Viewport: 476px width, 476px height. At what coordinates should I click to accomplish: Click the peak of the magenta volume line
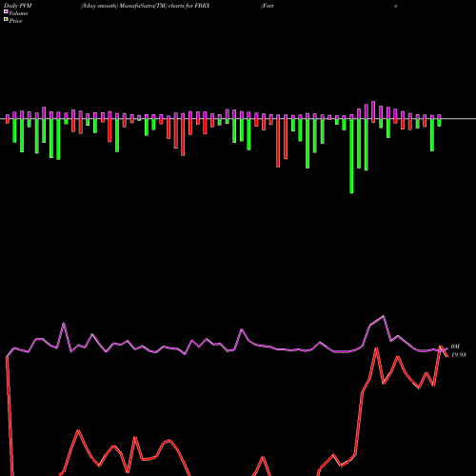(x=384, y=316)
